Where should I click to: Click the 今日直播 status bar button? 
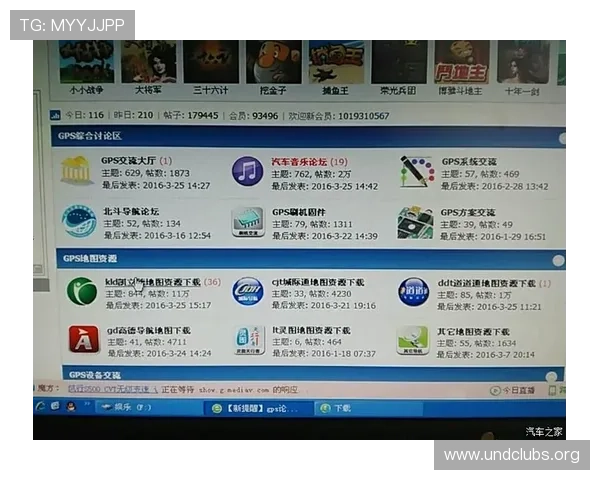pos(513,390)
